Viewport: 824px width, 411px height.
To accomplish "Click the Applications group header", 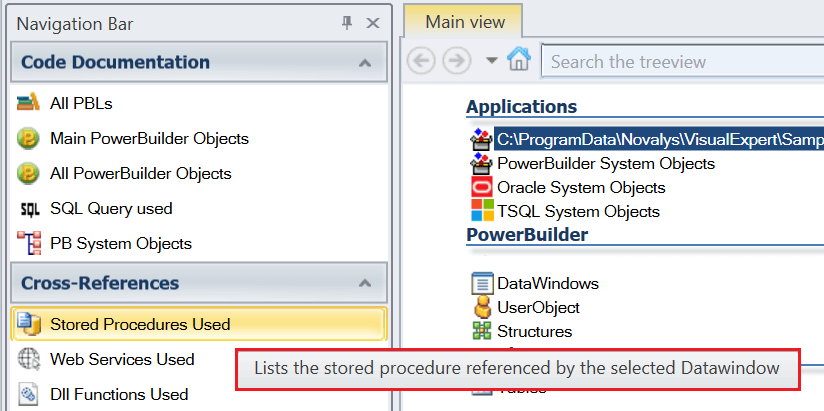I will click(x=521, y=107).
